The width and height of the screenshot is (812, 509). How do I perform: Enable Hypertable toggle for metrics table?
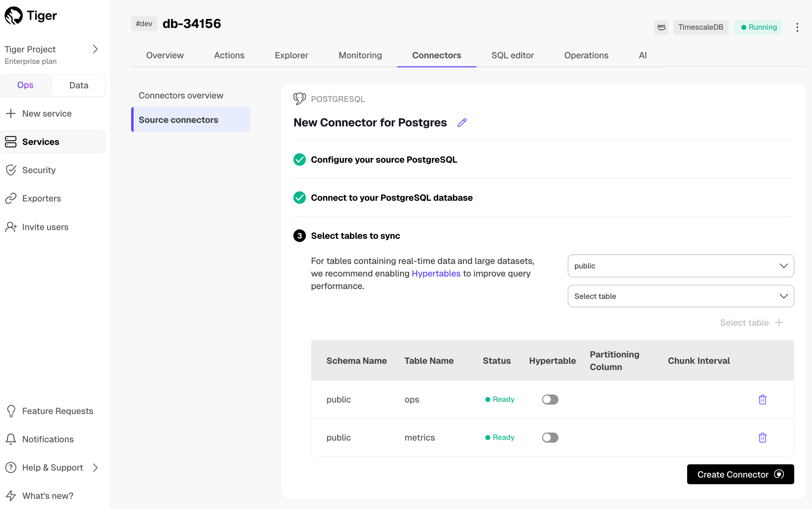tap(550, 437)
